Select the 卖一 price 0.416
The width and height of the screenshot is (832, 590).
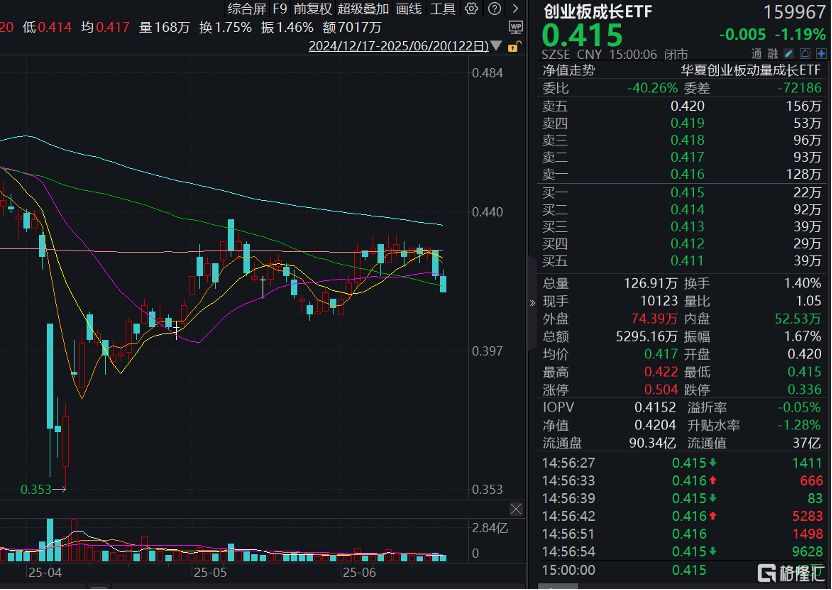(687, 174)
